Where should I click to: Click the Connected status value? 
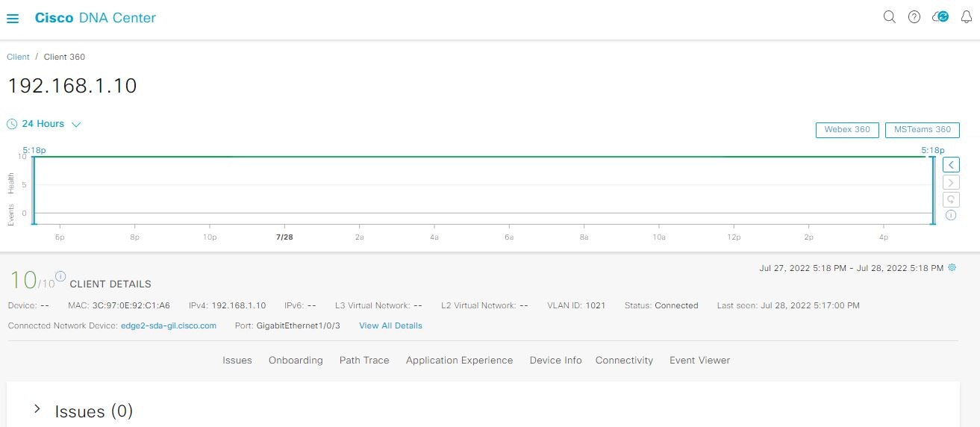coord(676,305)
